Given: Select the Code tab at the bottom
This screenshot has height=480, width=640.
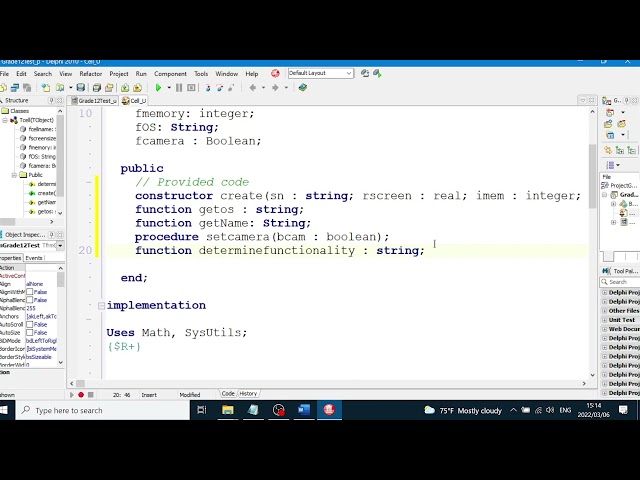Looking at the screenshot, I should pos(228,393).
